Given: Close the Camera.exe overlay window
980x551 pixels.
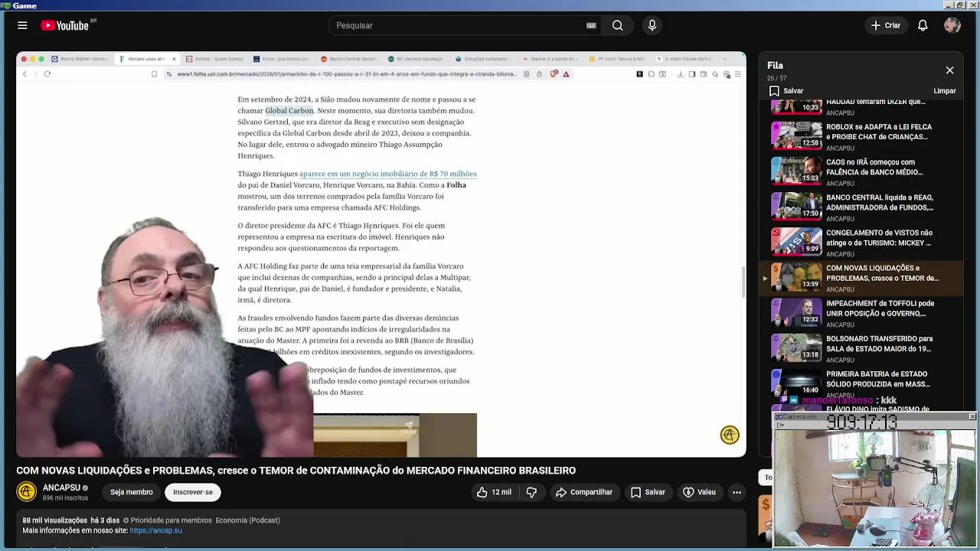Looking at the screenshot, I should pyautogui.click(x=972, y=416).
